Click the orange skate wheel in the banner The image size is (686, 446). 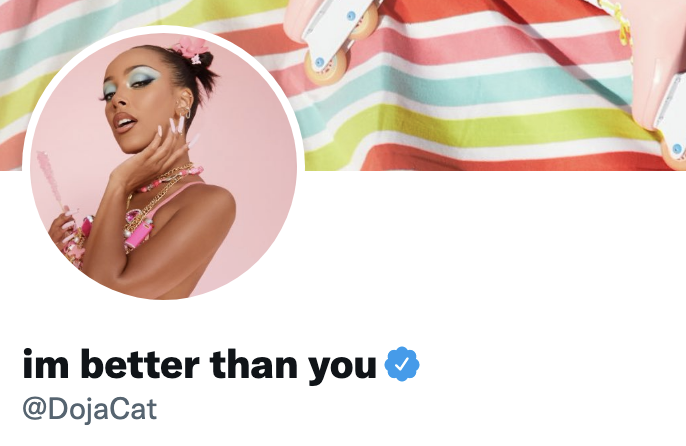326,67
